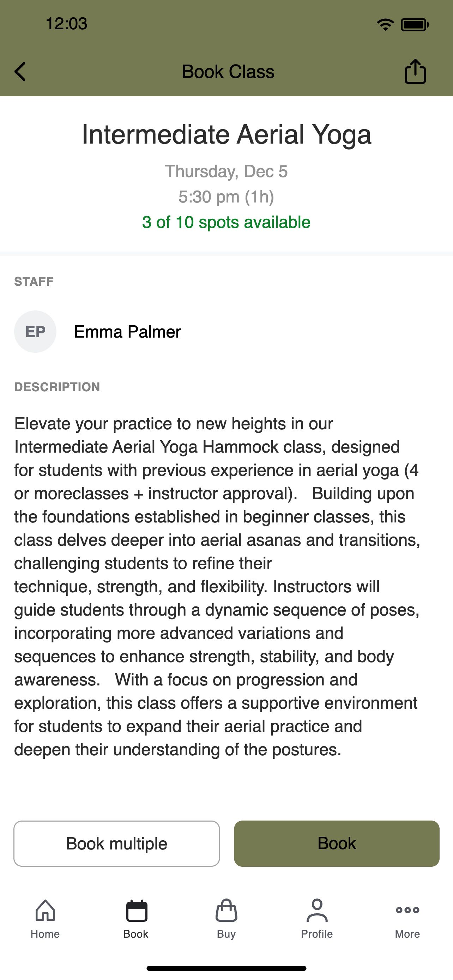Open the Buy shopping bag icon

point(226,911)
